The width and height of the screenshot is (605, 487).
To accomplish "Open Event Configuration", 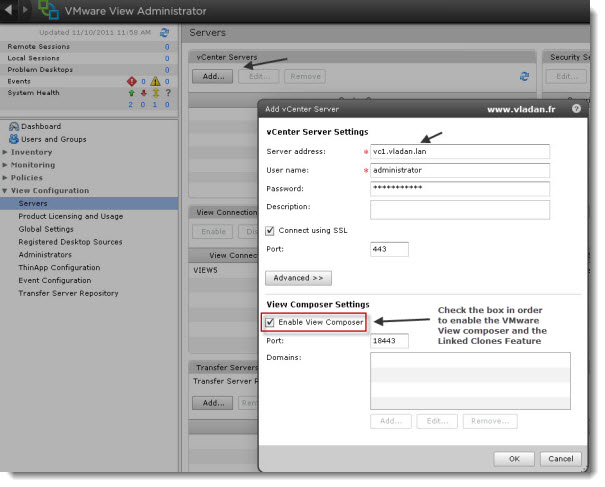I will pos(55,281).
